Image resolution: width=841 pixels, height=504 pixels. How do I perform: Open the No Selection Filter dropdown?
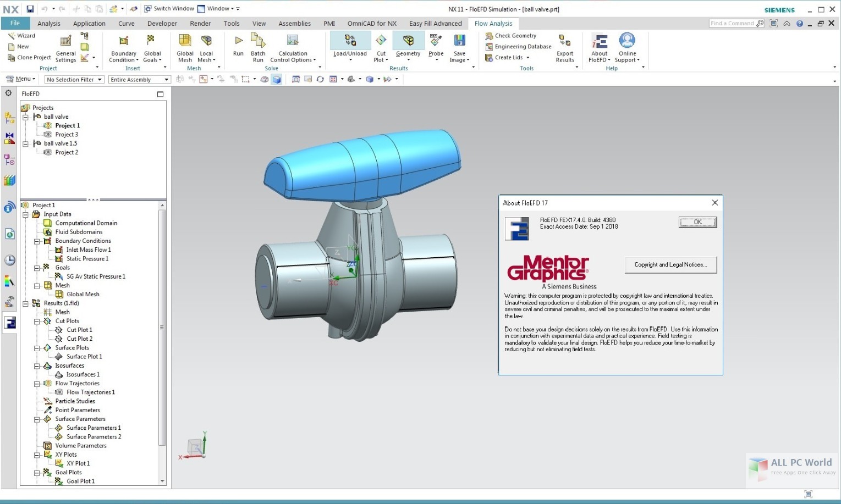pos(74,80)
